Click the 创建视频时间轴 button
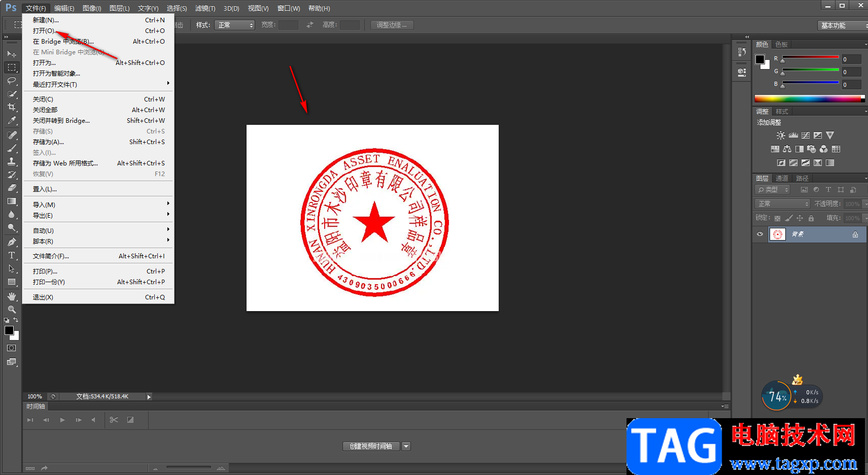The width and height of the screenshot is (868, 475). click(371, 446)
